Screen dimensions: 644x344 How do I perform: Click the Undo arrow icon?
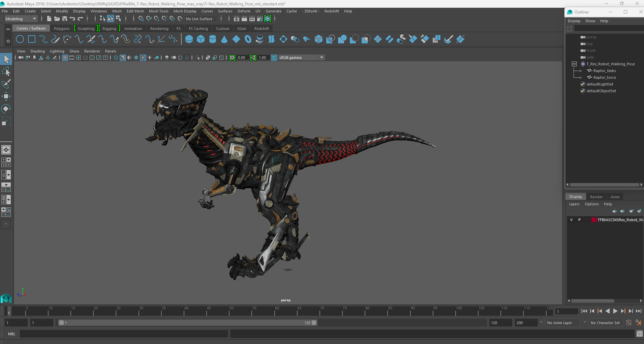[x=72, y=19]
